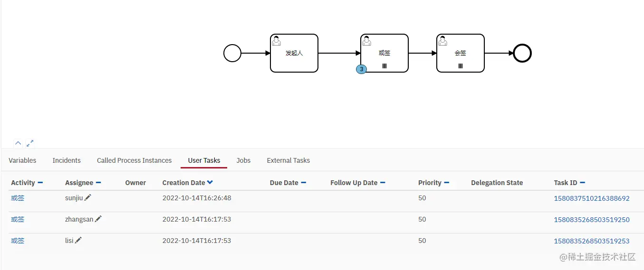Click the blue instance badge showing 3
Viewport: 644px width, 270px height.
pyautogui.click(x=361, y=69)
